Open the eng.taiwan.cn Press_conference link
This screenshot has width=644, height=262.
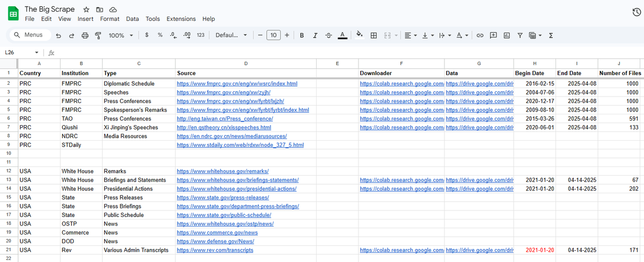[x=225, y=119]
